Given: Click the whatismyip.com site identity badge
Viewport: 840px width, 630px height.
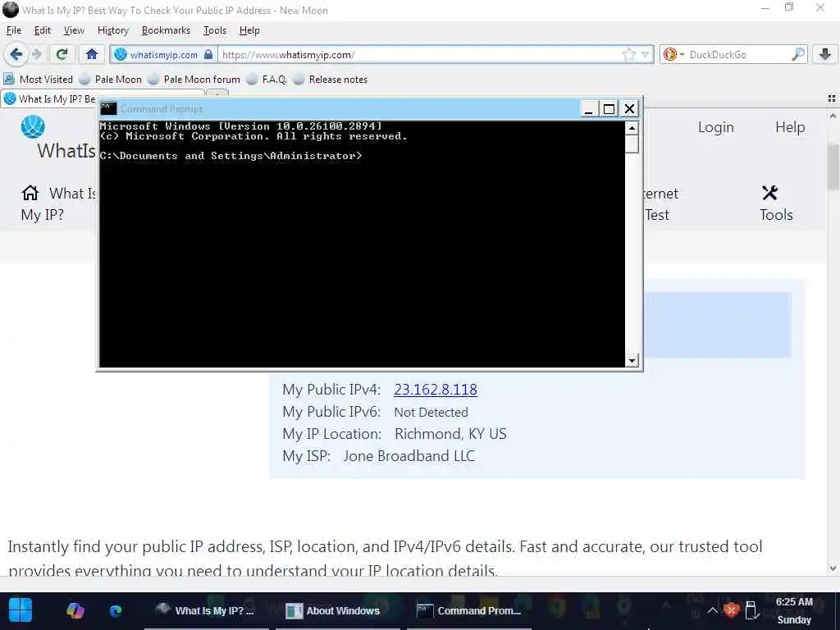Looking at the screenshot, I should click(164, 55).
